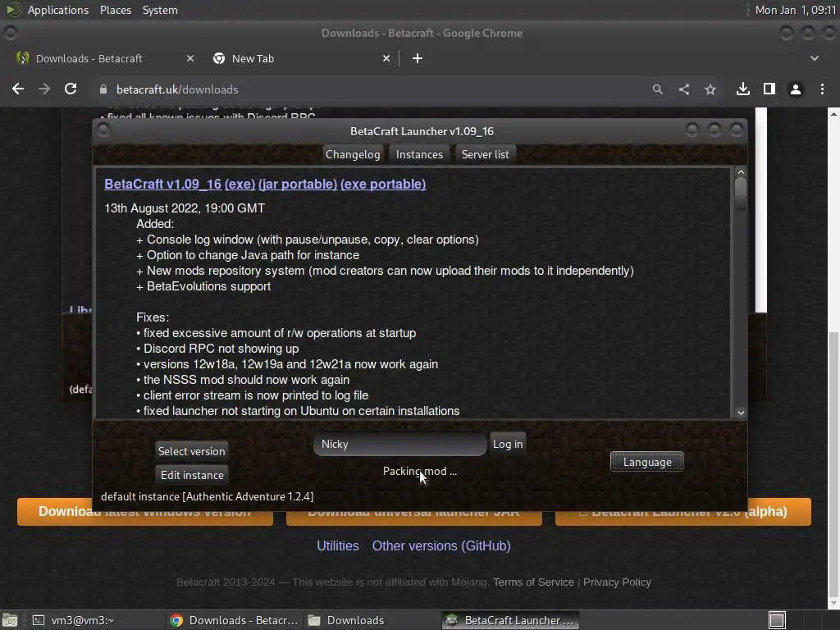Click the "Packing mod ..." status text
This screenshot has height=630, width=840.
(419, 472)
